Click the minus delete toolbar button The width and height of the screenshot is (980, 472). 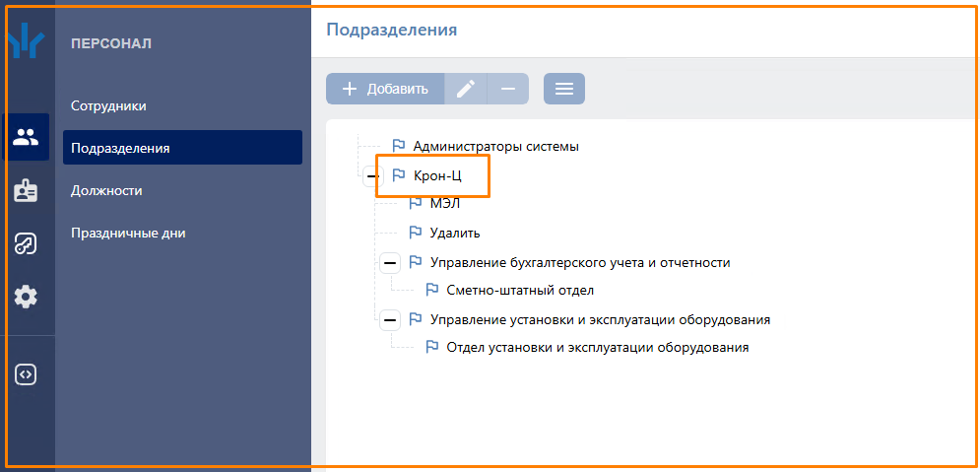[508, 89]
